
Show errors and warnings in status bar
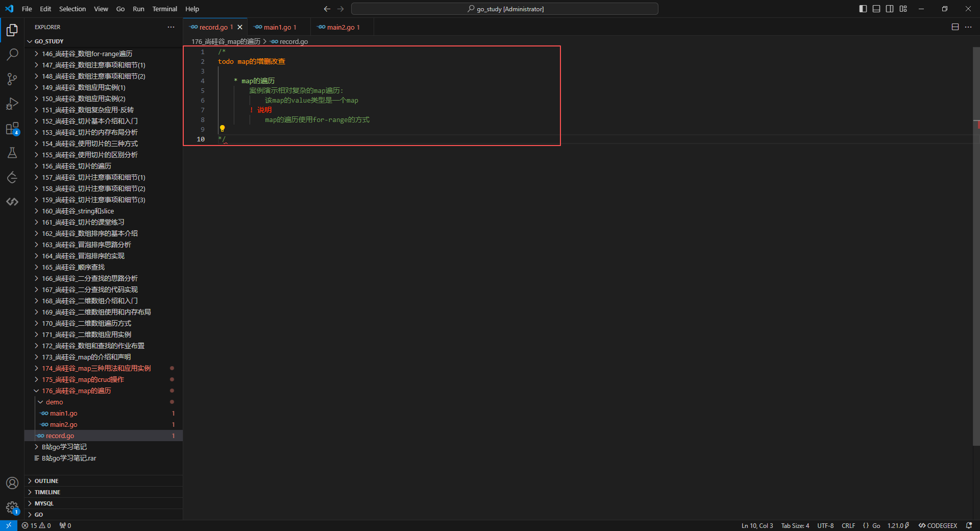coord(36,525)
